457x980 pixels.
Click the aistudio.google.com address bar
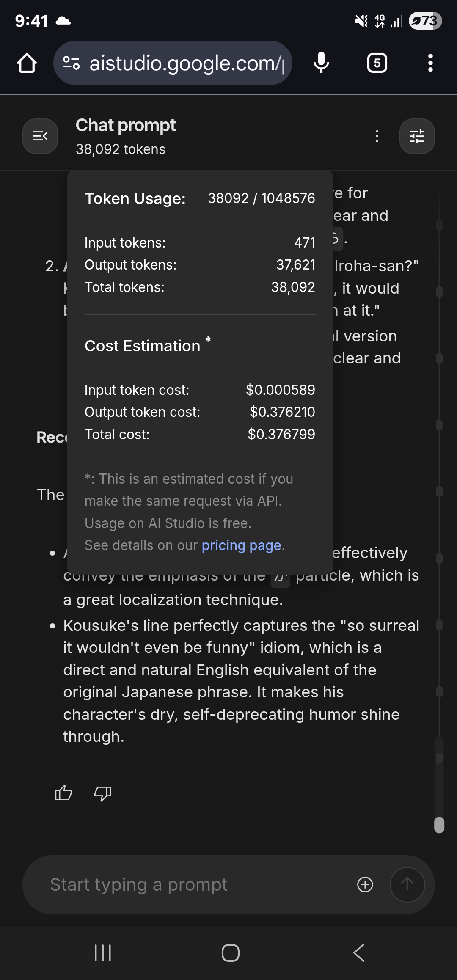(x=186, y=63)
